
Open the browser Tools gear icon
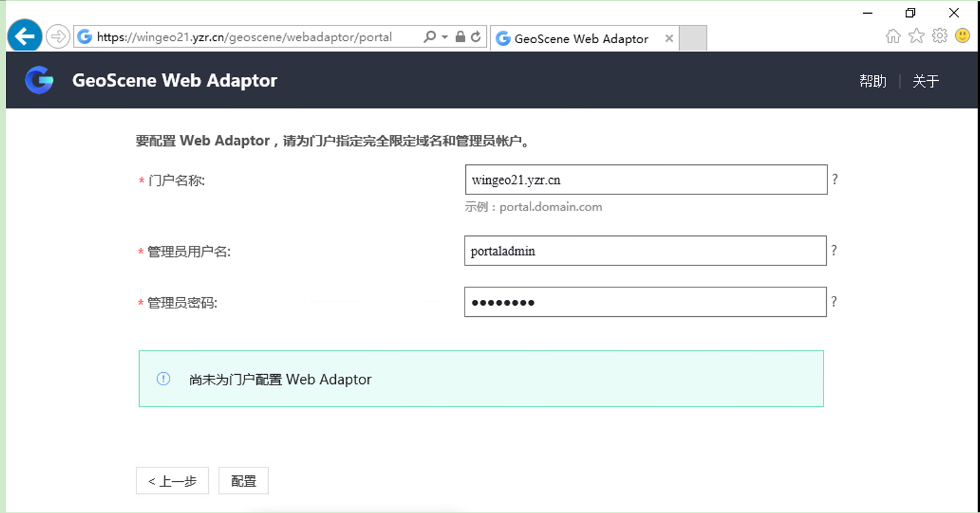pos(940,36)
